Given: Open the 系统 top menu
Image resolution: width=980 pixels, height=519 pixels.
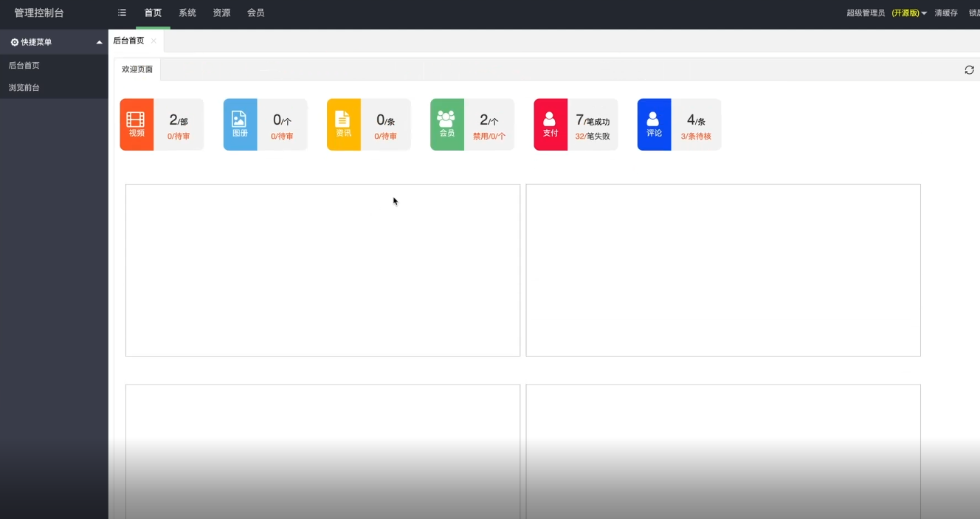Looking at the screenshot, I should click(x=187, y=13).
